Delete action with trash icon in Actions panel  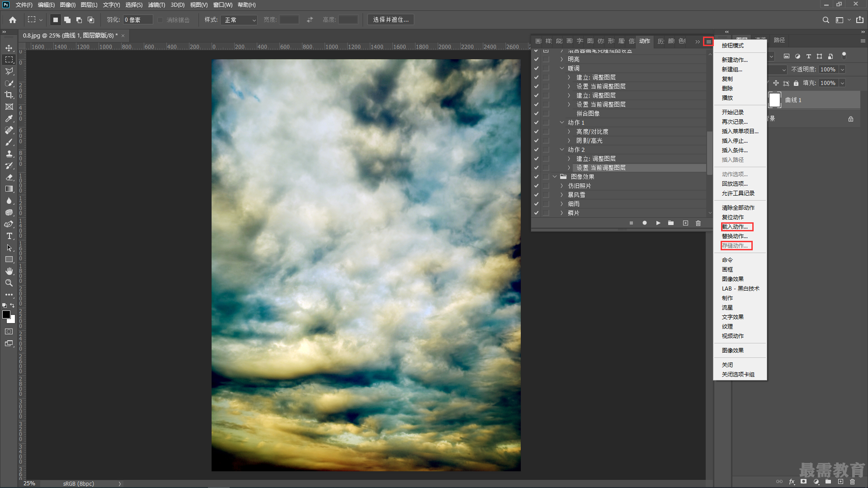tap(698, 223)
